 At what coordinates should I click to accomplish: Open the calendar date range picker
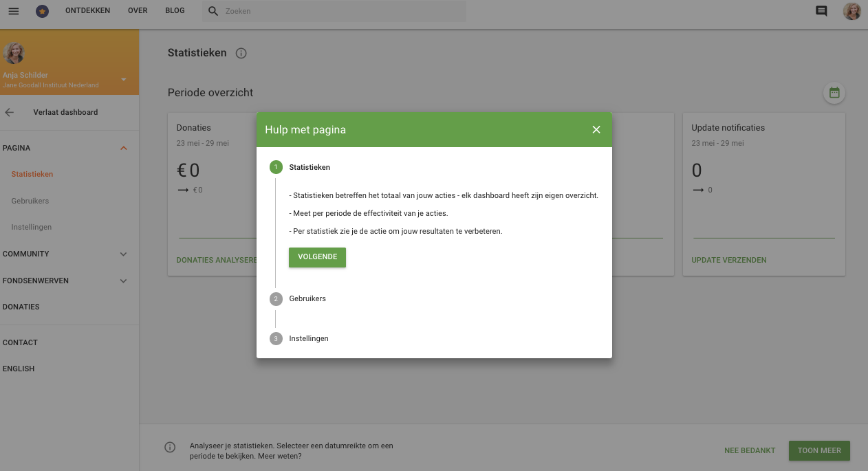[834, 93]
